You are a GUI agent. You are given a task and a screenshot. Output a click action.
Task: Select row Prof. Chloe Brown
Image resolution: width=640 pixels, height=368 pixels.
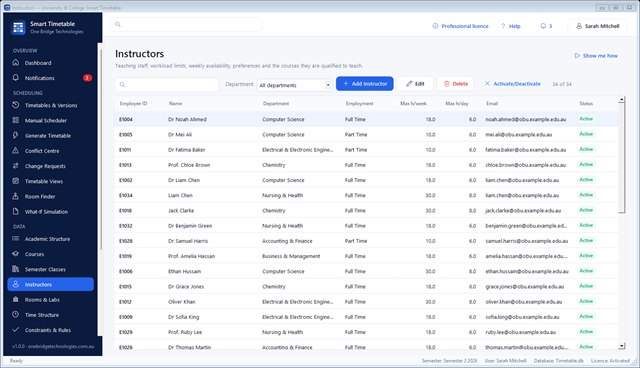pos(366,165)
